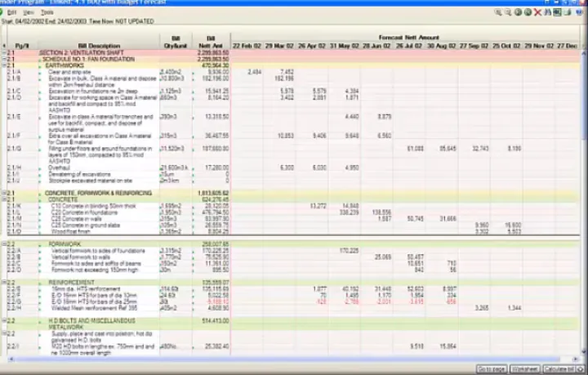Open the View menu

29,13
